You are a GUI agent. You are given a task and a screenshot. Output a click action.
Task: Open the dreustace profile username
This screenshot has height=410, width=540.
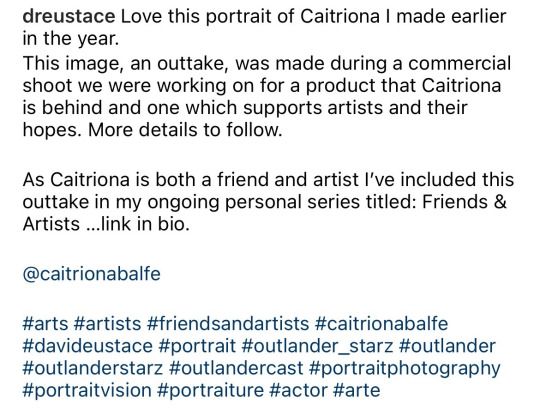[69, 17]
